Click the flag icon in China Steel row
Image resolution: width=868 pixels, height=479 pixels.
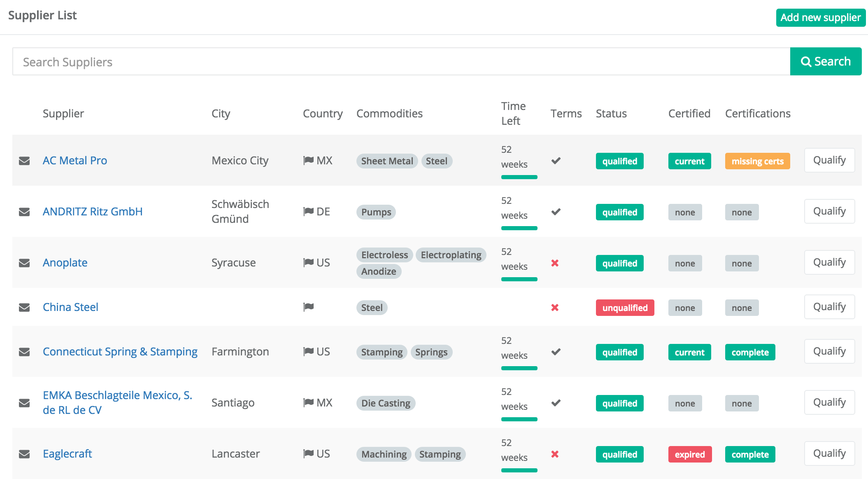pyautogui.click(x=308, y=307)
